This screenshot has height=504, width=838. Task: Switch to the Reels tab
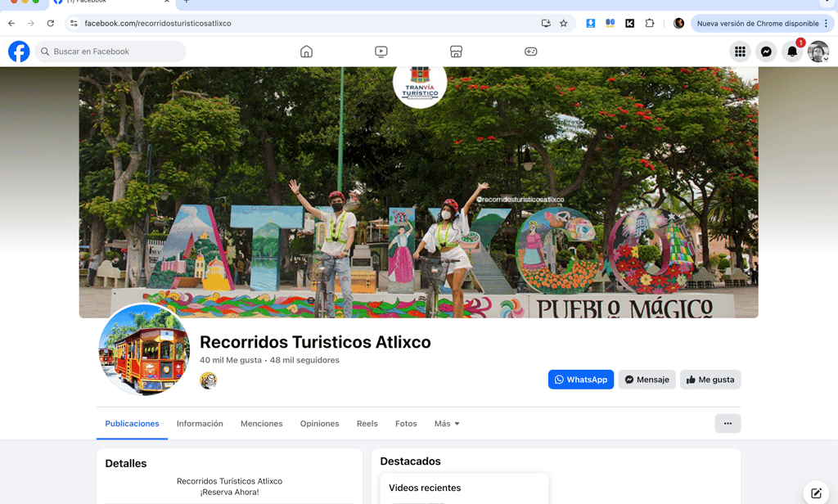click(x=367, y=423)
